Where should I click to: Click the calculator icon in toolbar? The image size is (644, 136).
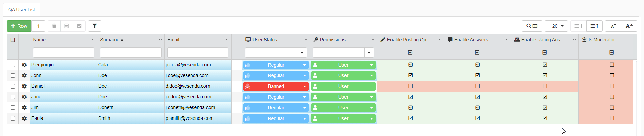66,26
